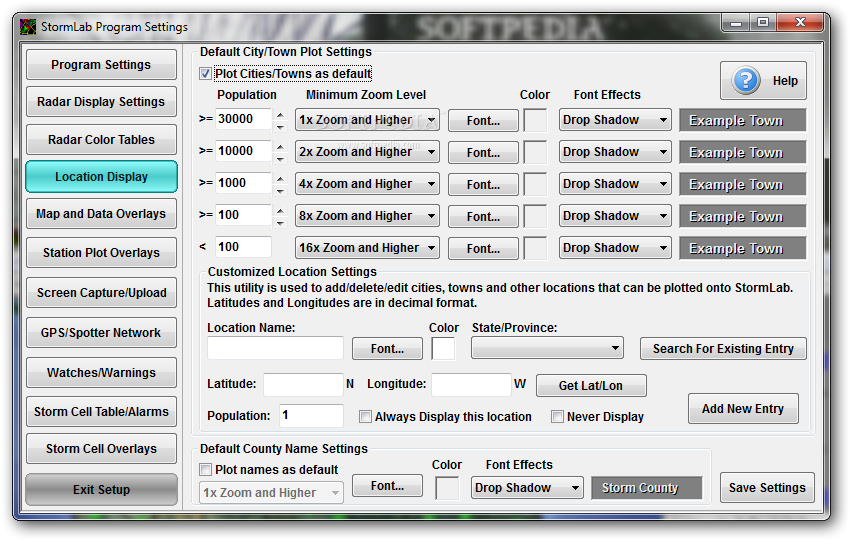Screen dimensions: 851x541
Task: Click the StormLab app icon in title bar
Action: tap(28, 27)
